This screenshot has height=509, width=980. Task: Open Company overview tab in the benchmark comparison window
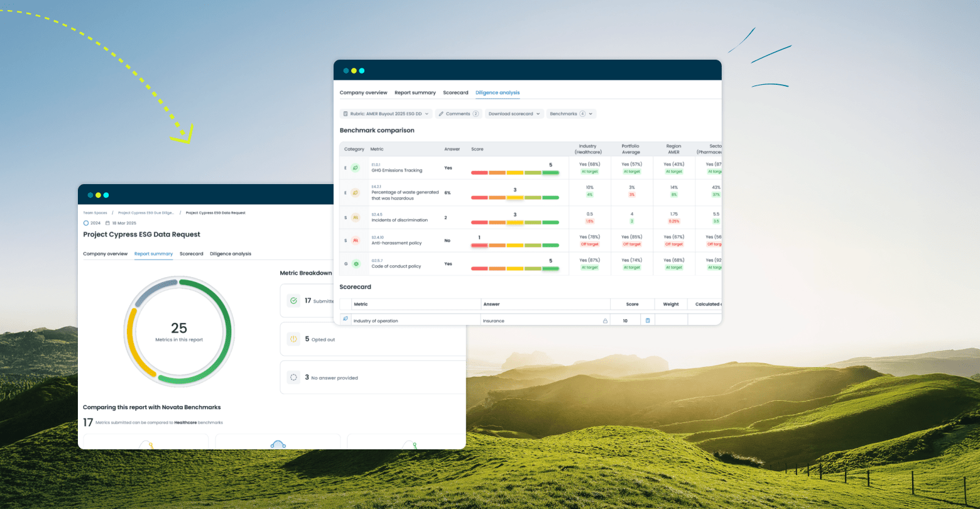(x=363, y=93)
